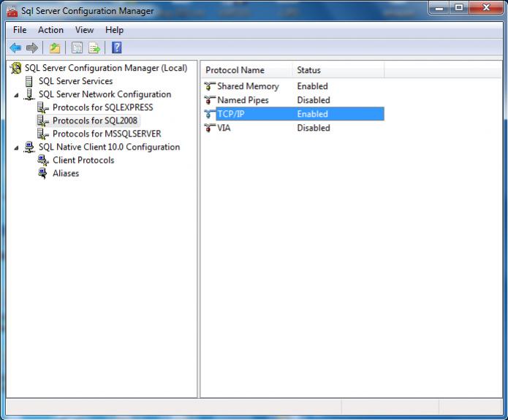Click Disabled status of VIA

pos(314,128)
